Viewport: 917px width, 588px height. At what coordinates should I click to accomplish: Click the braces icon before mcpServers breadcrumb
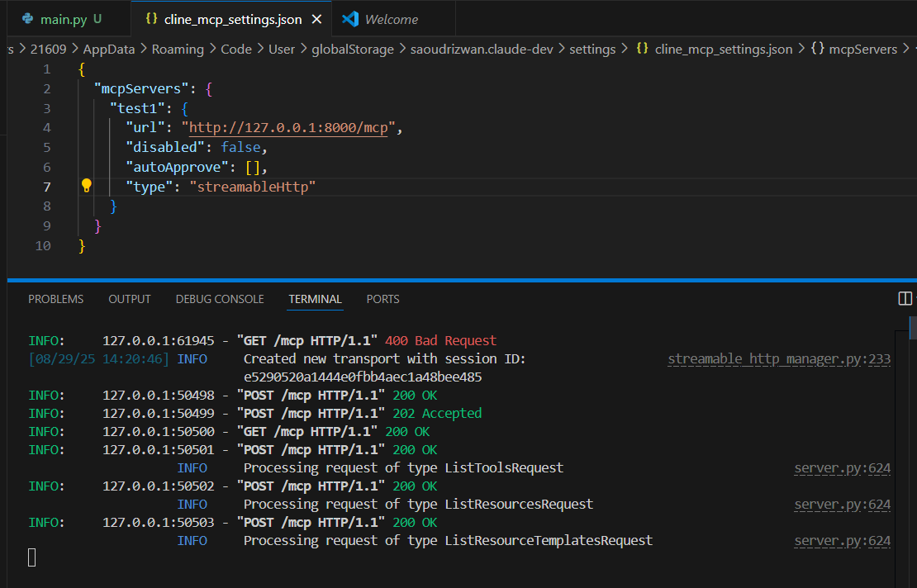[818, 49]
